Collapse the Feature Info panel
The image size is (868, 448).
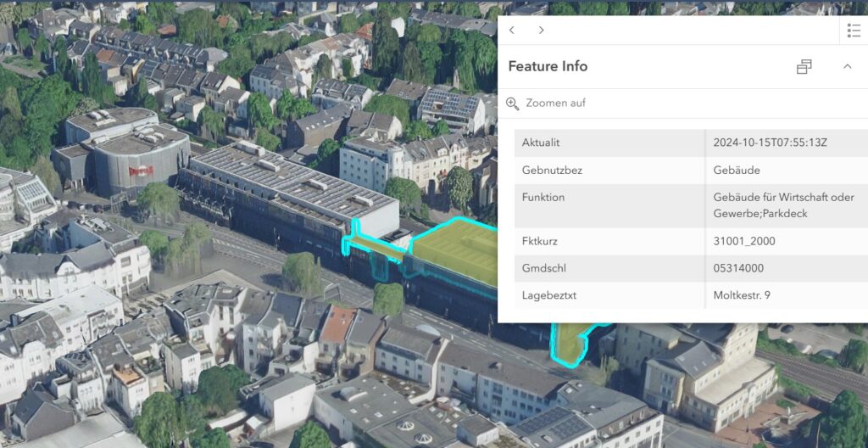point(847,67)
